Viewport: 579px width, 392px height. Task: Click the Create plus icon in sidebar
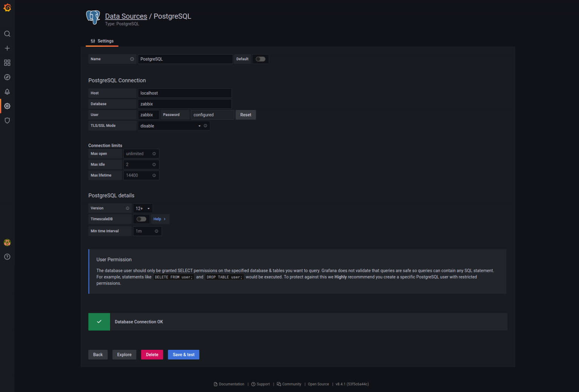pyautogui.click(x=7, y=48)
